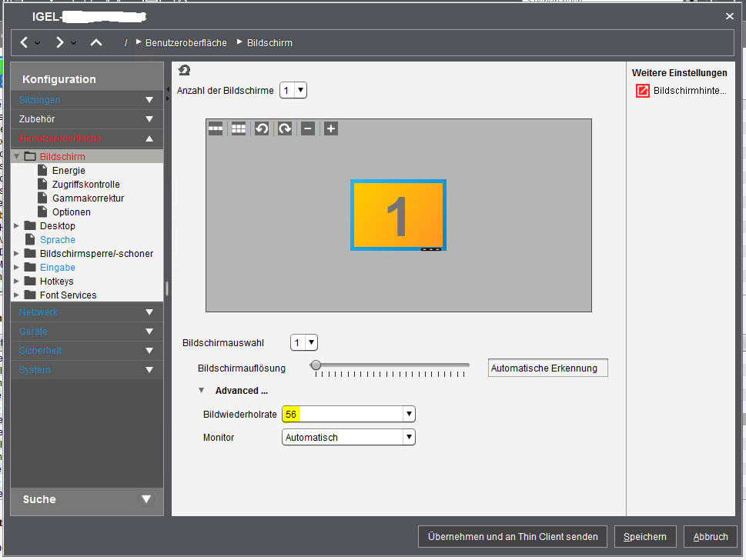Open the Bildschirmhintergrund shortcut icon

[642, 91]
